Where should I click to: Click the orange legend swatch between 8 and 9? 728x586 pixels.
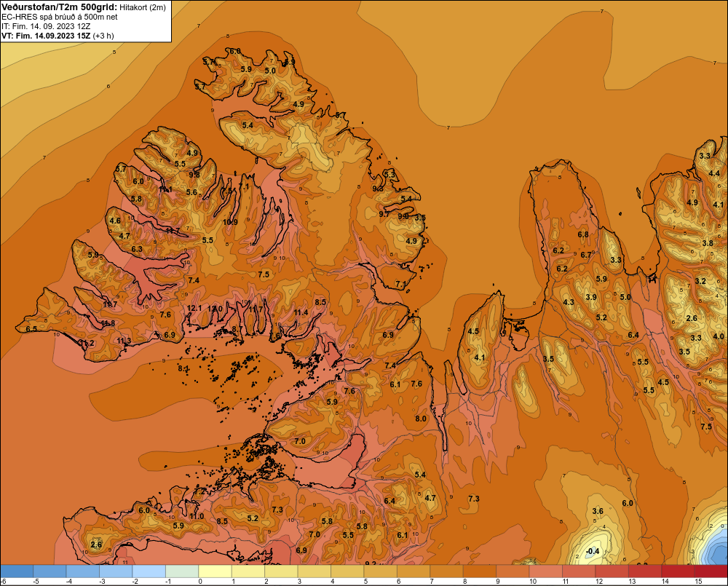(480, 571)
